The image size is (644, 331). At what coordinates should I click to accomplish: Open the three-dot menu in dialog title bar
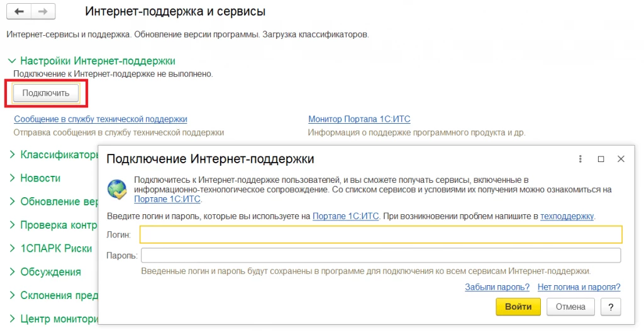[x=580, y=159]
